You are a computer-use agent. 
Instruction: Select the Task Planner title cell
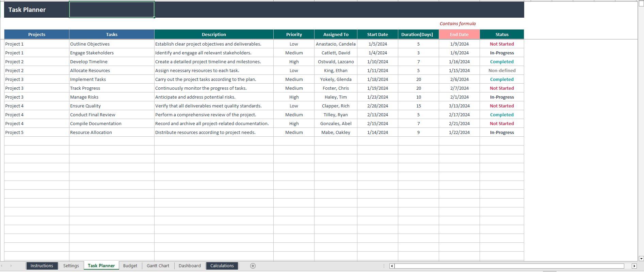pyautogui.click(x=37, y=10)
